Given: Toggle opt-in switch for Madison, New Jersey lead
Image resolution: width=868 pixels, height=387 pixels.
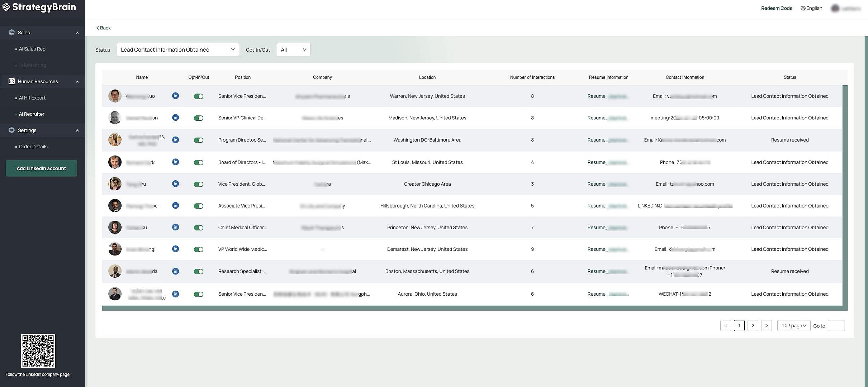Looking at the screenshot, I should [199, 118].
